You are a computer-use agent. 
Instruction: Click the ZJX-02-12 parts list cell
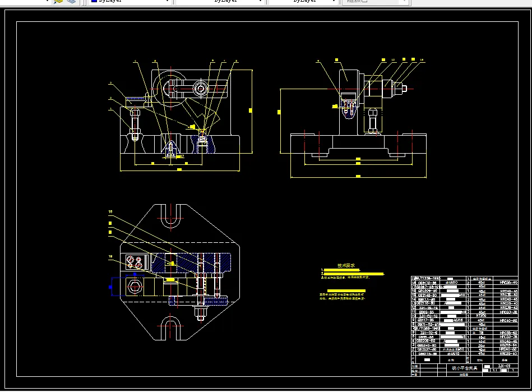coord(428,307)
